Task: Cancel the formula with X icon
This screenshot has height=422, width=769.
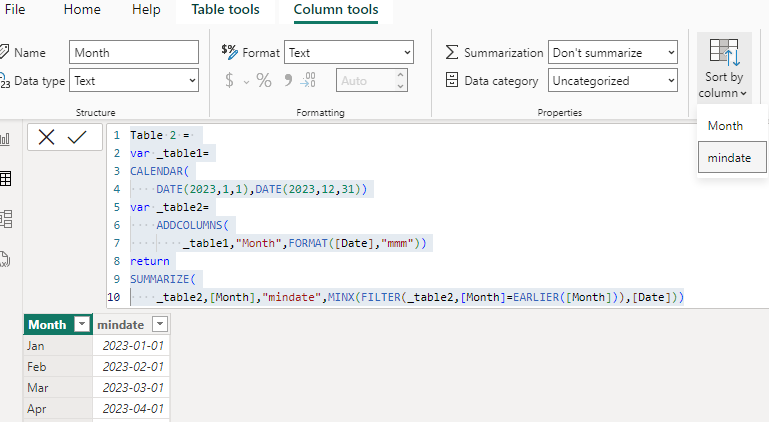Action: click(x=47, y=137)
